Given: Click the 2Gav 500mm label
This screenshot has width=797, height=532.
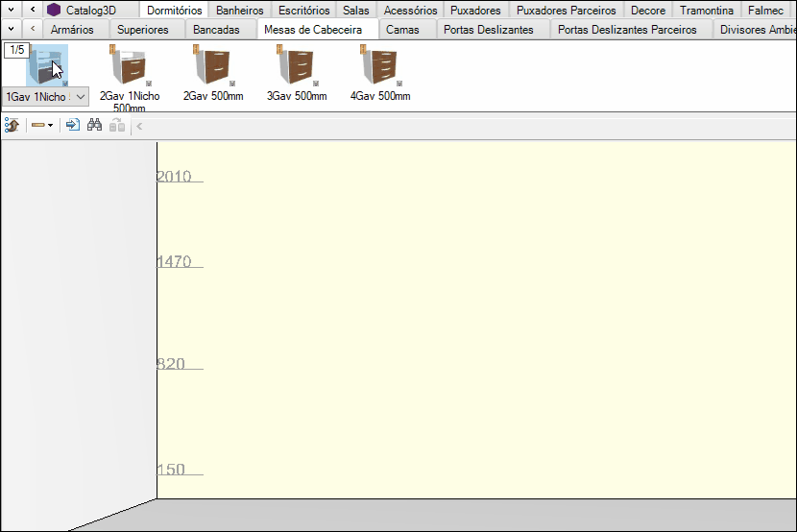Looking at the screenshot, I should pos(213,96).
